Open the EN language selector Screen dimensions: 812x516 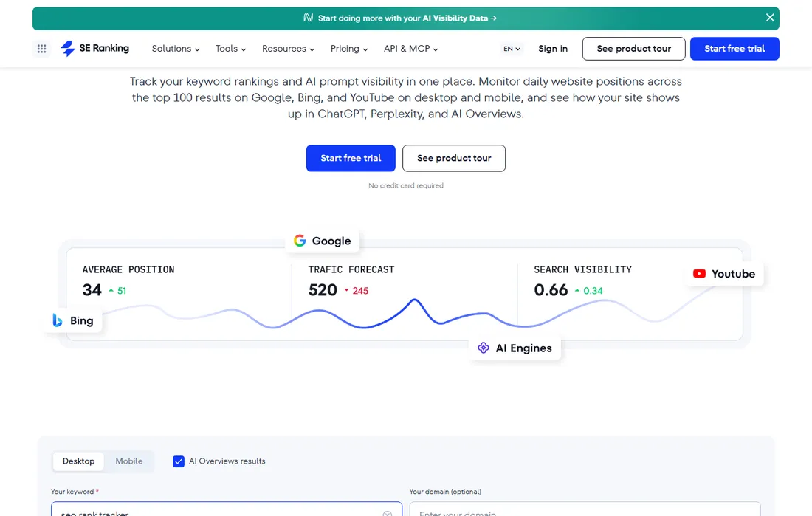tap(512, 49)
